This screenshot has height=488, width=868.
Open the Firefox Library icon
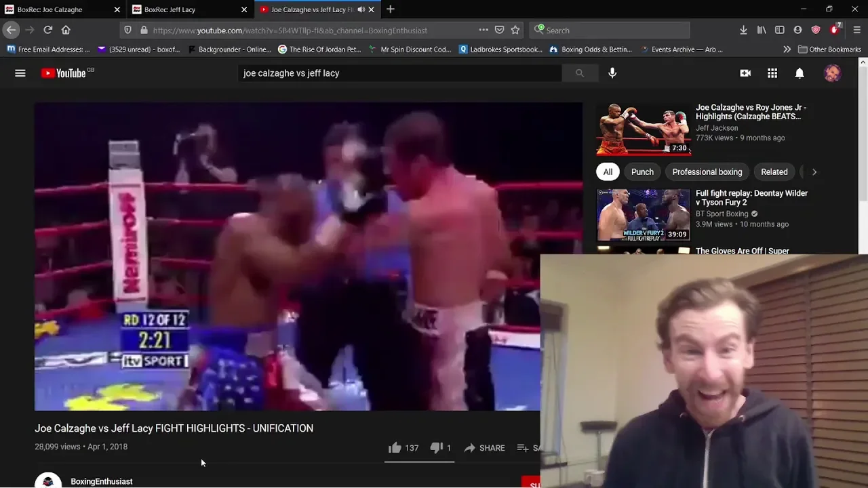[762, 30]
